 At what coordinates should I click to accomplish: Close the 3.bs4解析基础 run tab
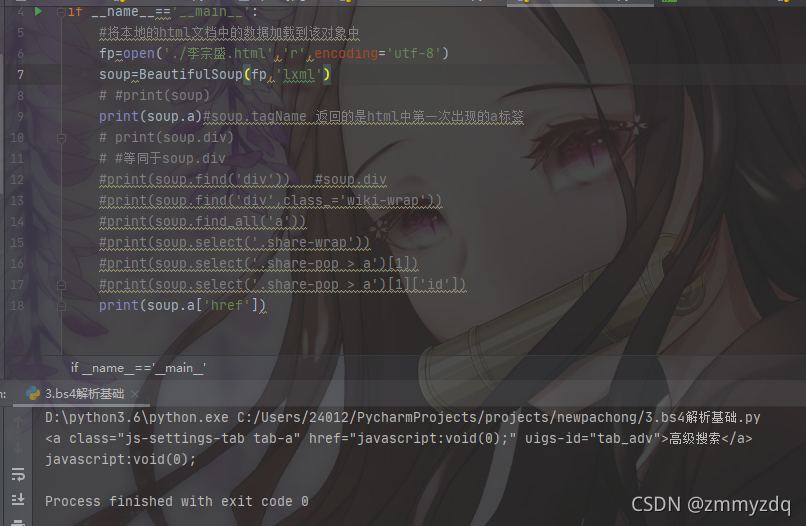coord(135,394)
